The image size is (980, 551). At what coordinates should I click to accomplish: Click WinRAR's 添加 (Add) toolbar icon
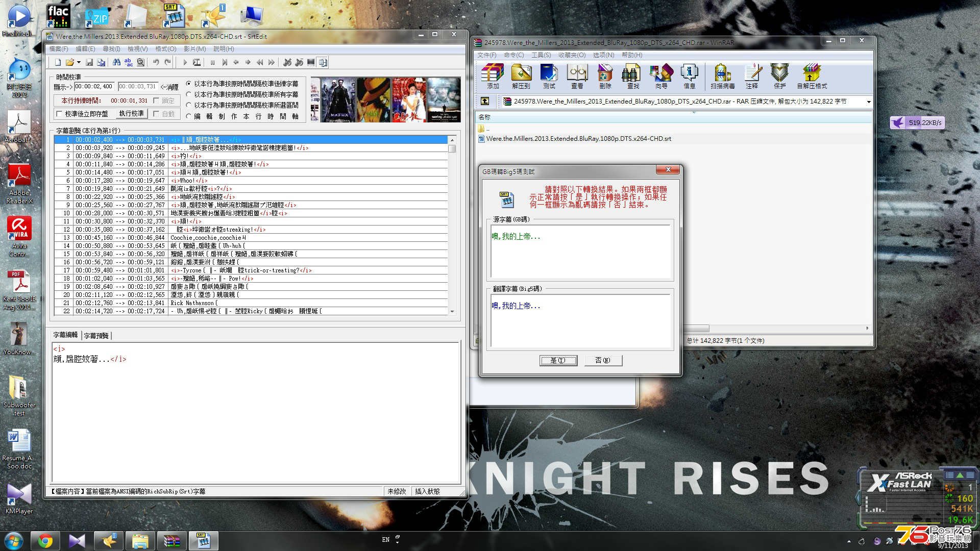click(x=493, y=77)
